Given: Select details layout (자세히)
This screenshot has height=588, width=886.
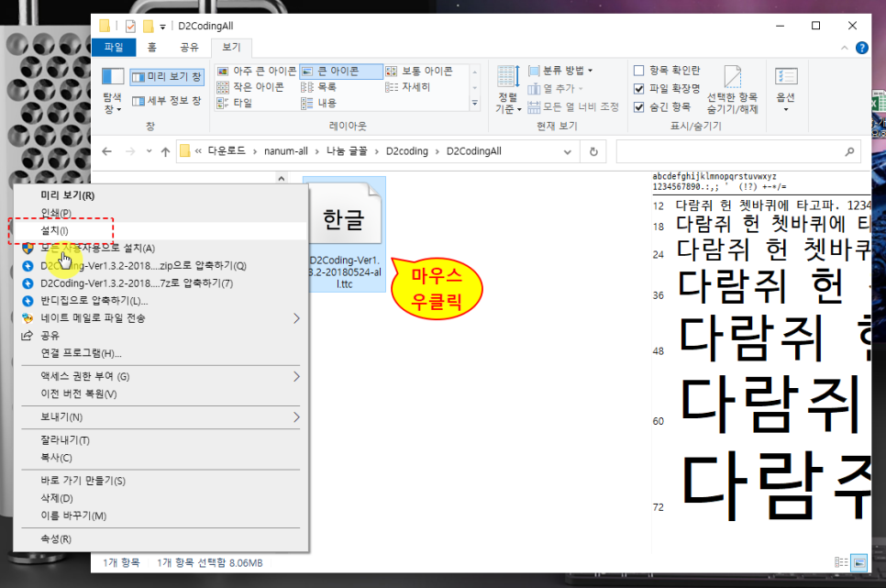Looking at the screenshot, I should tap(407, 86).
